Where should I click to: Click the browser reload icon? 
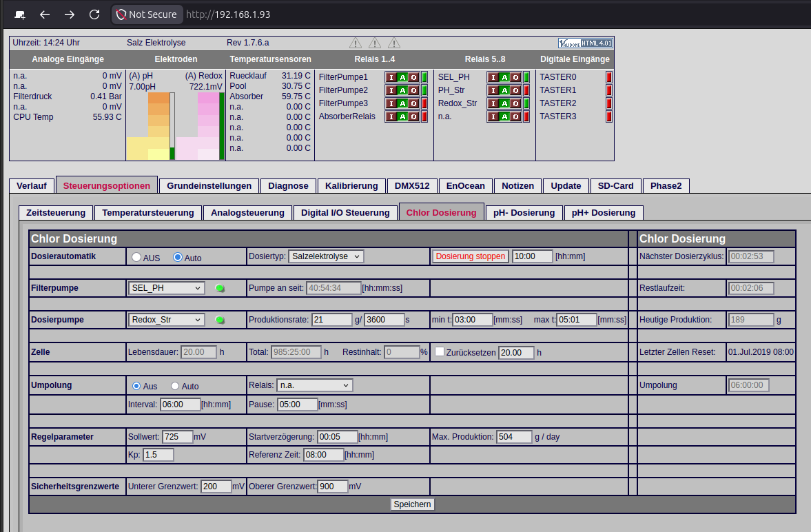point(94,14)
